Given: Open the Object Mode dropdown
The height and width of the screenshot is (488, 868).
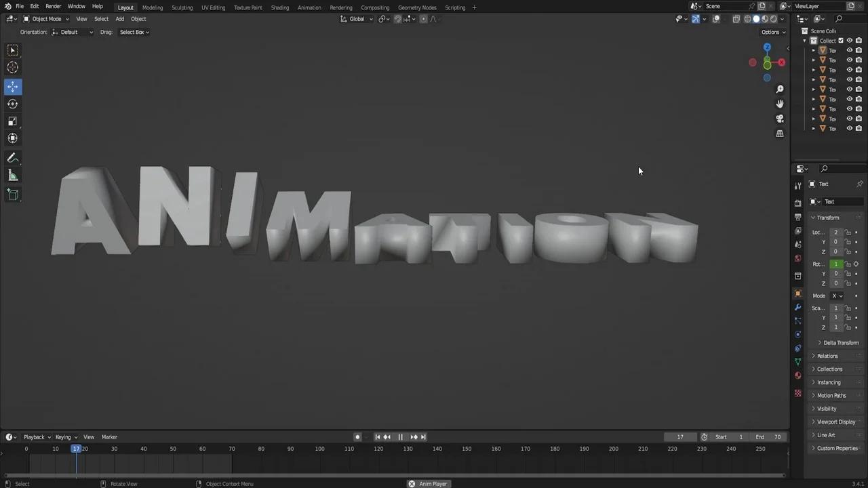Looking at the screenshot, I should 46,19.
